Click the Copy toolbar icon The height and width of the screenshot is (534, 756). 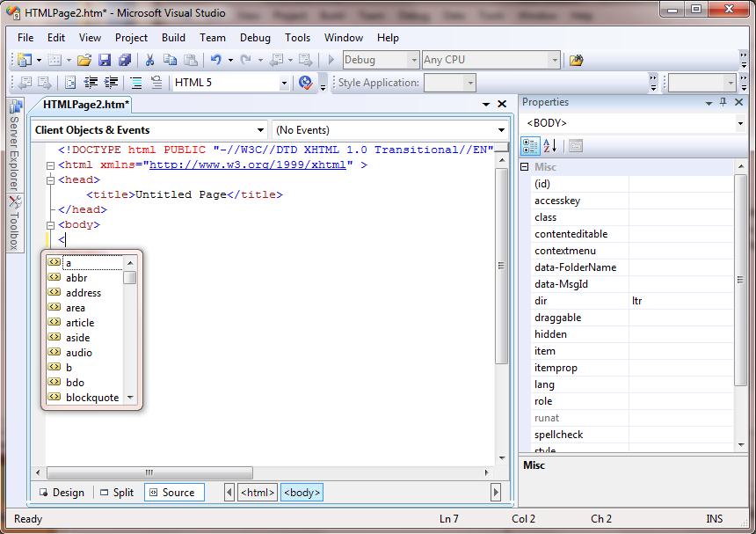[x=170, y=60]
